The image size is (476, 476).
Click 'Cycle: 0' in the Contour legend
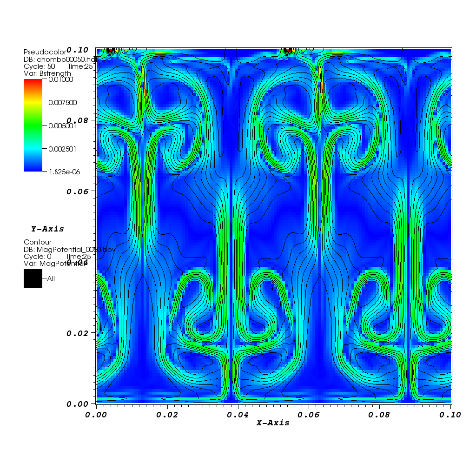tap(38, 257)
